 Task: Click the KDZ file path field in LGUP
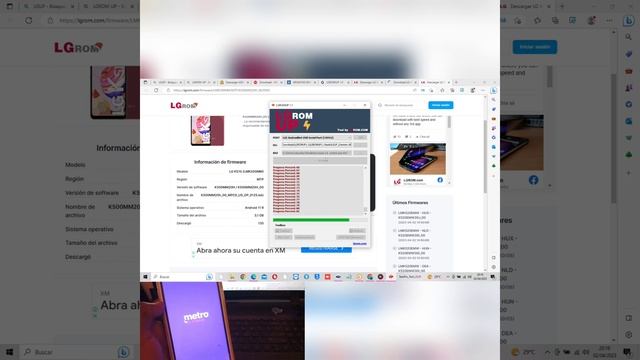(316, 153)
